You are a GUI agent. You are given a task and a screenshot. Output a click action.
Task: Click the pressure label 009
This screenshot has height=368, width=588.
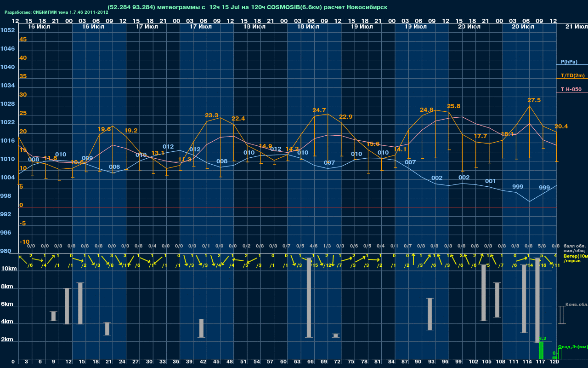[x=87, y=158]
